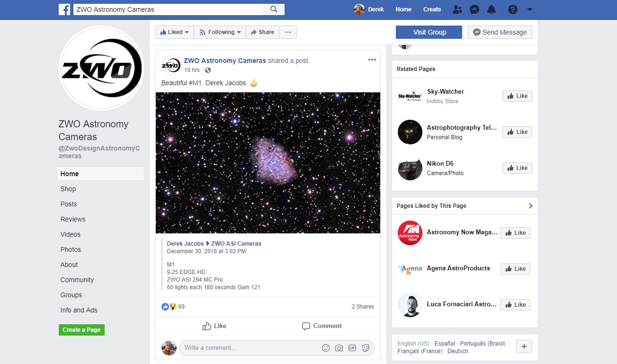
Task: Open the 2 Shares link
Action: point(363,307)
